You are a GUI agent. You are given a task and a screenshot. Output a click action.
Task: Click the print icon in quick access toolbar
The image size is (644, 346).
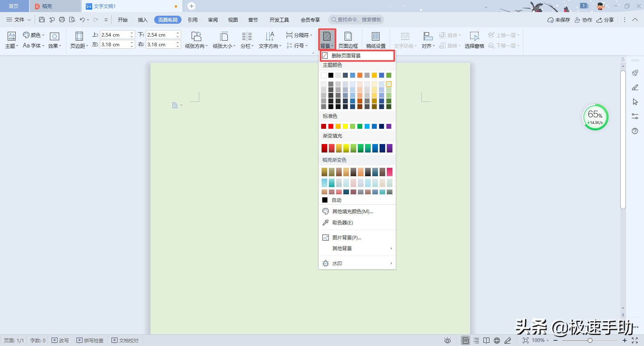(x=62, y=20)
